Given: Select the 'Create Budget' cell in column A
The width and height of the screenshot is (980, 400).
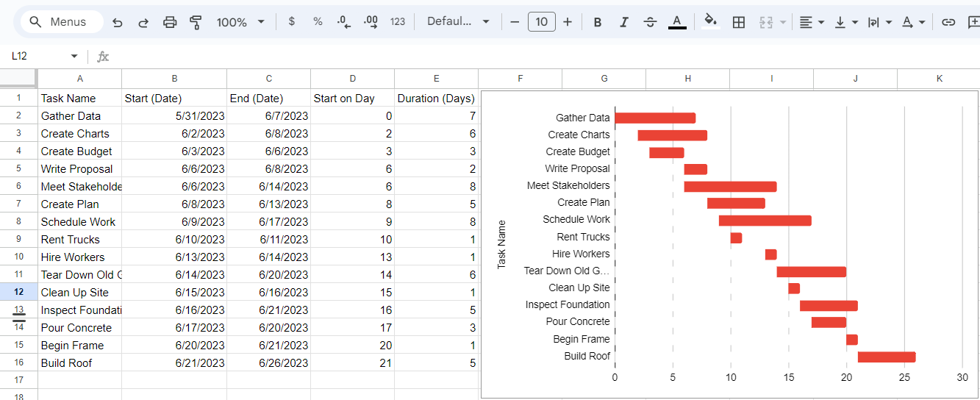Looking at the screenshot, I should [80, 151].
